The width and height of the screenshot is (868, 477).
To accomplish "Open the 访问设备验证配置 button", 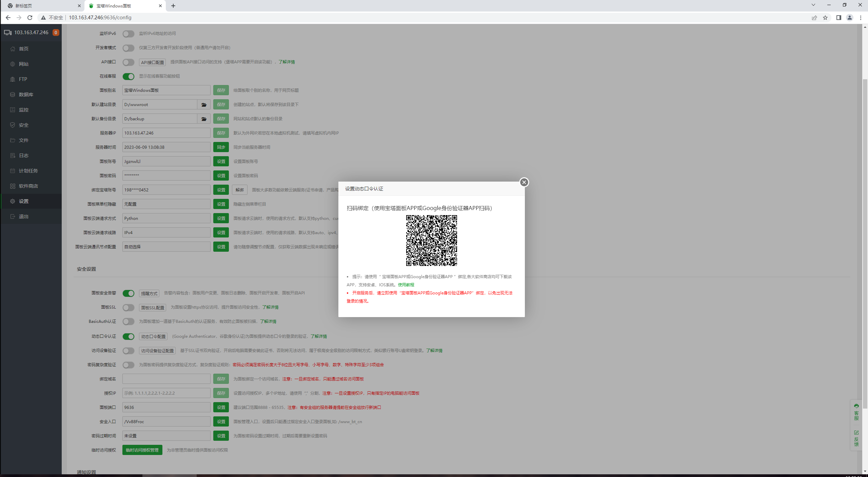I will [x=157, y=351].
